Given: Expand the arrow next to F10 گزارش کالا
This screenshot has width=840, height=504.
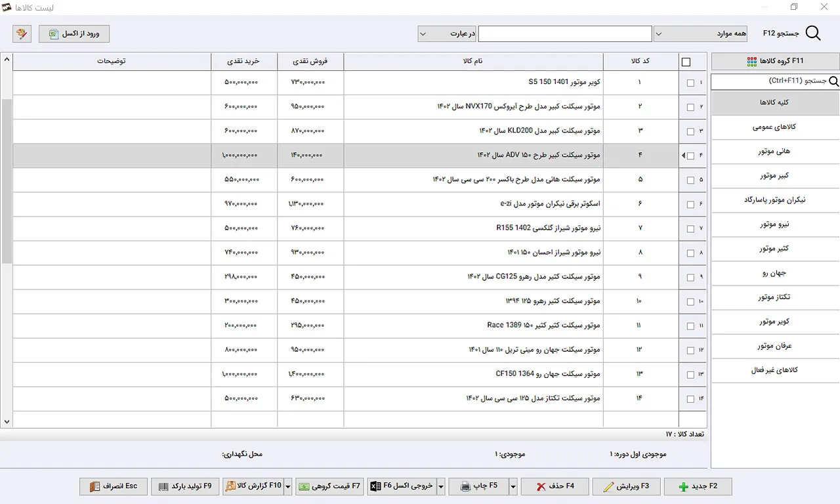Looking at the screenshot, I should point(287,486).
